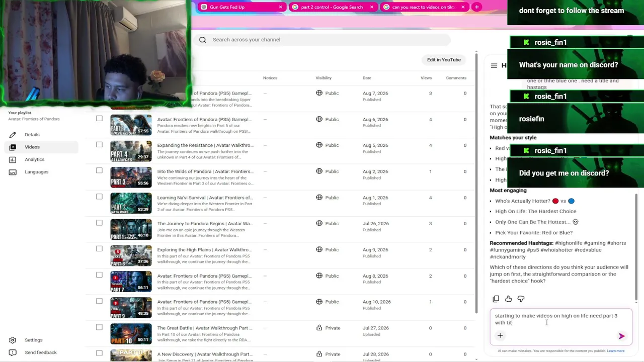Click the Visibility column header
The height and width of the screenshot is (362, 644).
click(x=324, y=78)
